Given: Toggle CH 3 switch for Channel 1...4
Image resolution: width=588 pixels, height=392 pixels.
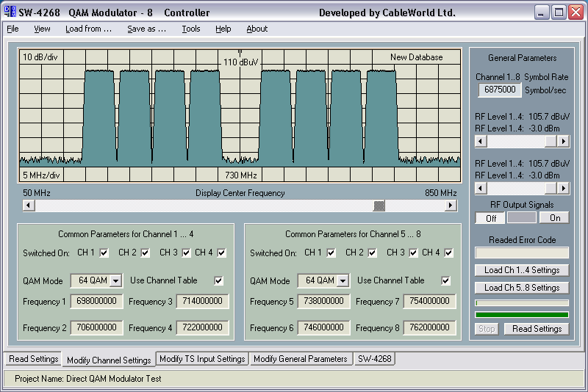Looking at the screenshot, I should click(x=186, y=253).
